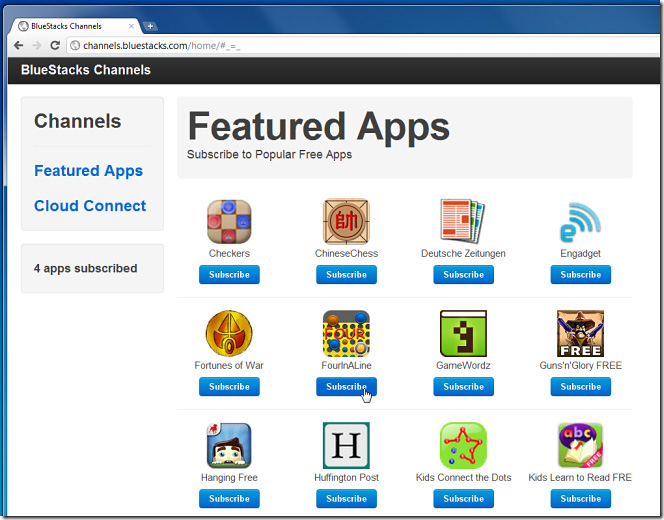Click the 'Guns'n'Glory FREE' app name
Screen dimensions: 664x520
pyautogui.click(x=581, y=365)
